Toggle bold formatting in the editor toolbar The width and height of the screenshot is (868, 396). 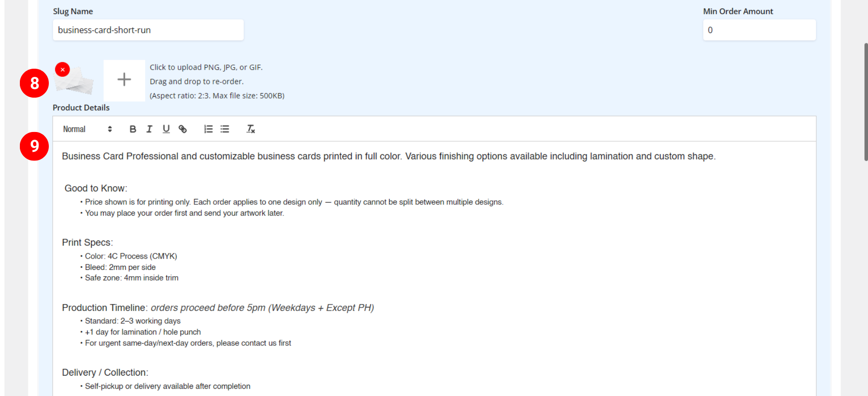(132, 129)
